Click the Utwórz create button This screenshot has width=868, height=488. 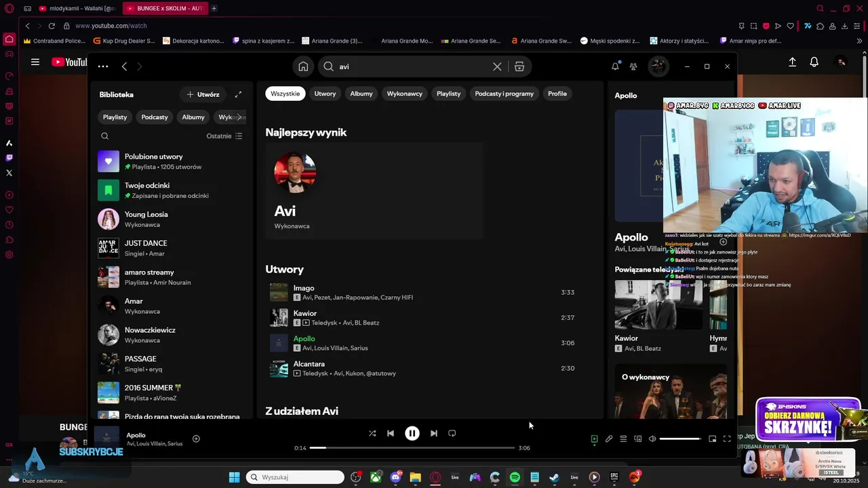203,95
